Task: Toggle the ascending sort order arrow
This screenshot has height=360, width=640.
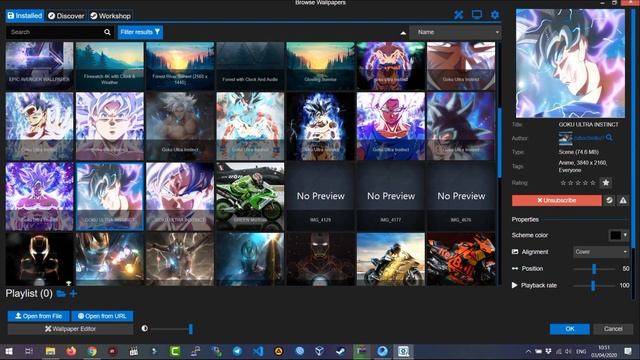Action: [403, 33]
